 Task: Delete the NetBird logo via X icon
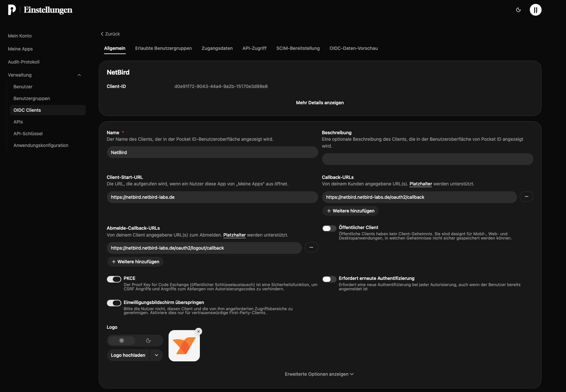199,331
